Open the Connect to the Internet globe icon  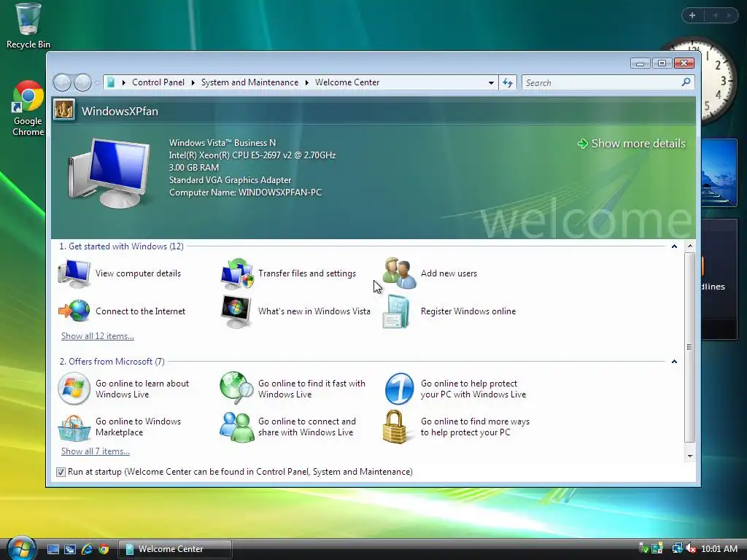point(74,311)
